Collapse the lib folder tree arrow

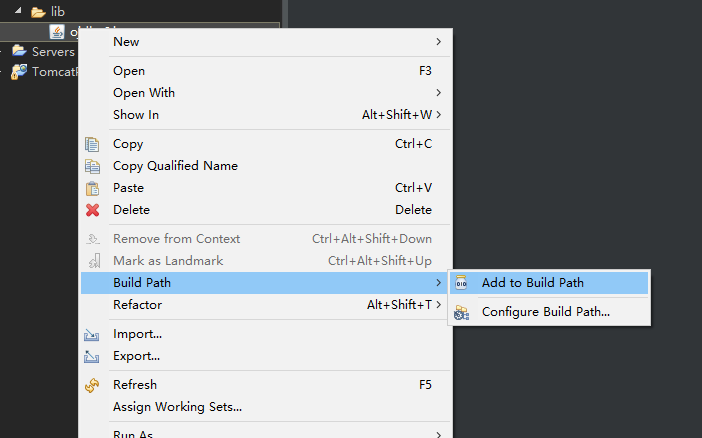pos(21,12)
